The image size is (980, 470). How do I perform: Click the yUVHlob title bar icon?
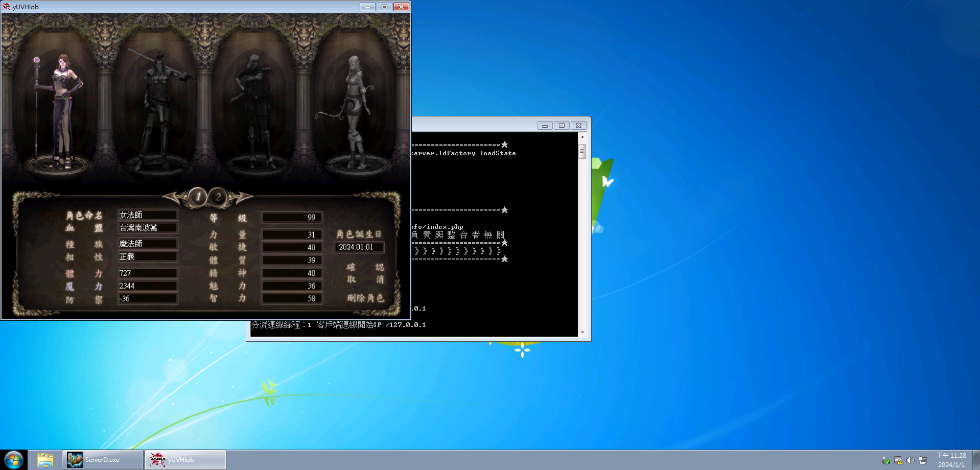pos(7,7)
